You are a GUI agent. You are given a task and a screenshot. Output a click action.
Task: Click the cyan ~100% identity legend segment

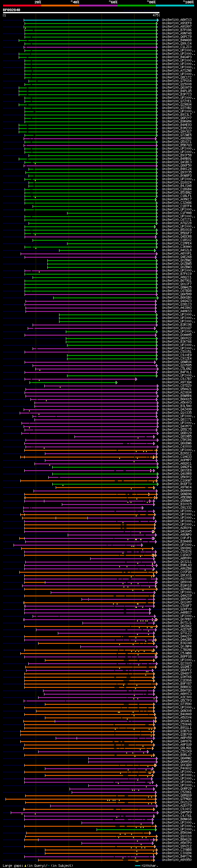point(175,6)
